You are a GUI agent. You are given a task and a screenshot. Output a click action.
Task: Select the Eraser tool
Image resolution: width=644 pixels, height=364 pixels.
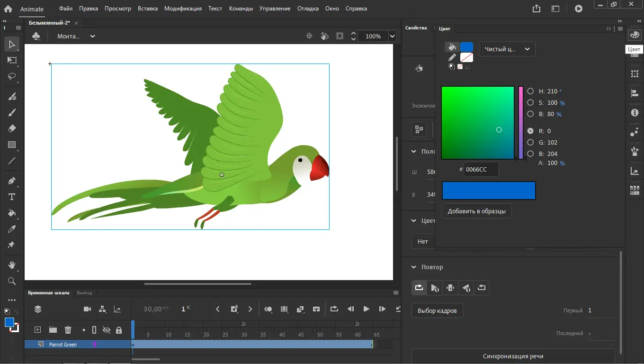pos(12,128)
